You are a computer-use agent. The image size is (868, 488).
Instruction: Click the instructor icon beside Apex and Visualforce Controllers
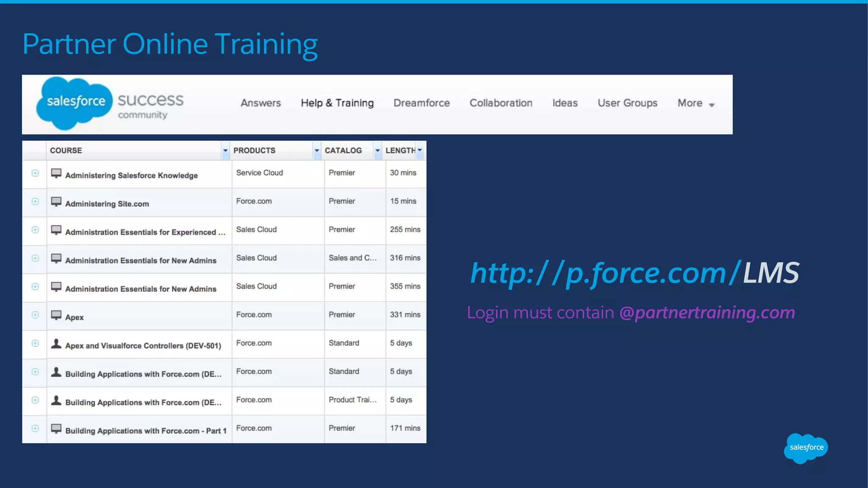(x=56, y=344)
